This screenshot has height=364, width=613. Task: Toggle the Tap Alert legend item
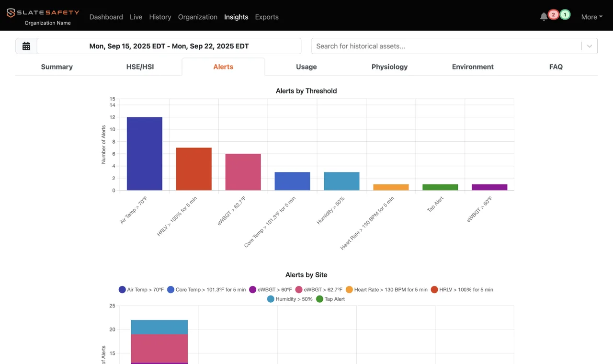pos(330,299)
